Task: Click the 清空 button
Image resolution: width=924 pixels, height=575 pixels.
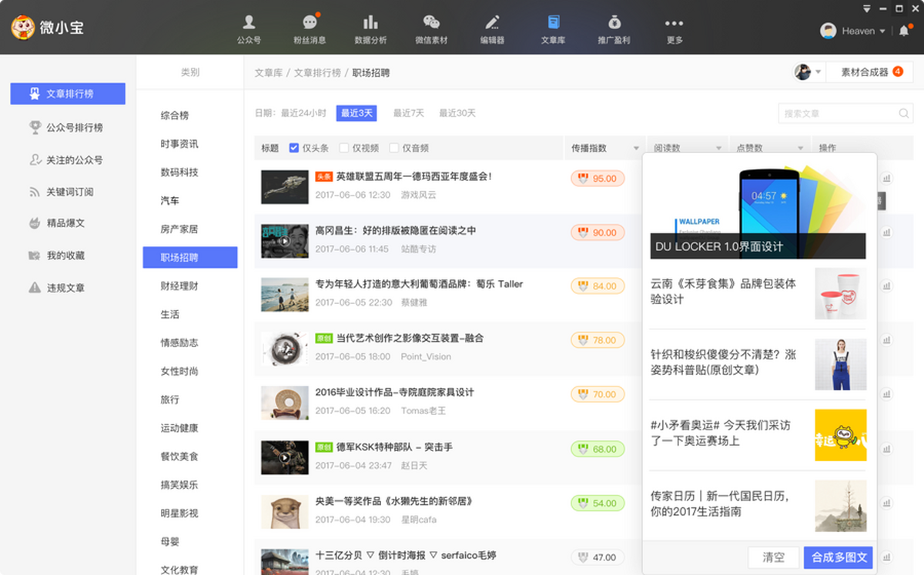Action: (x=773, y=557)
